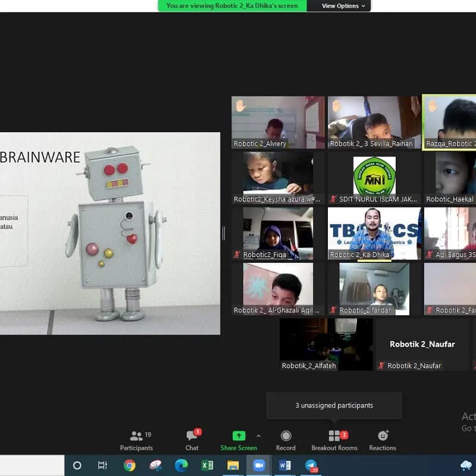Open Telegram from taskbar
476x476 pixels.
tap(311, 466)
